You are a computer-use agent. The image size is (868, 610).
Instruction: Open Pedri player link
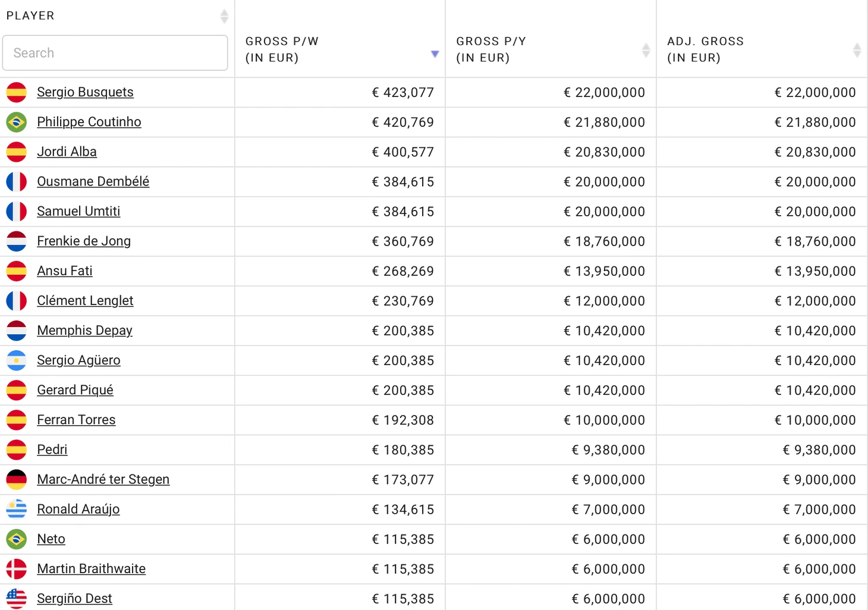[x=52, y=449]
